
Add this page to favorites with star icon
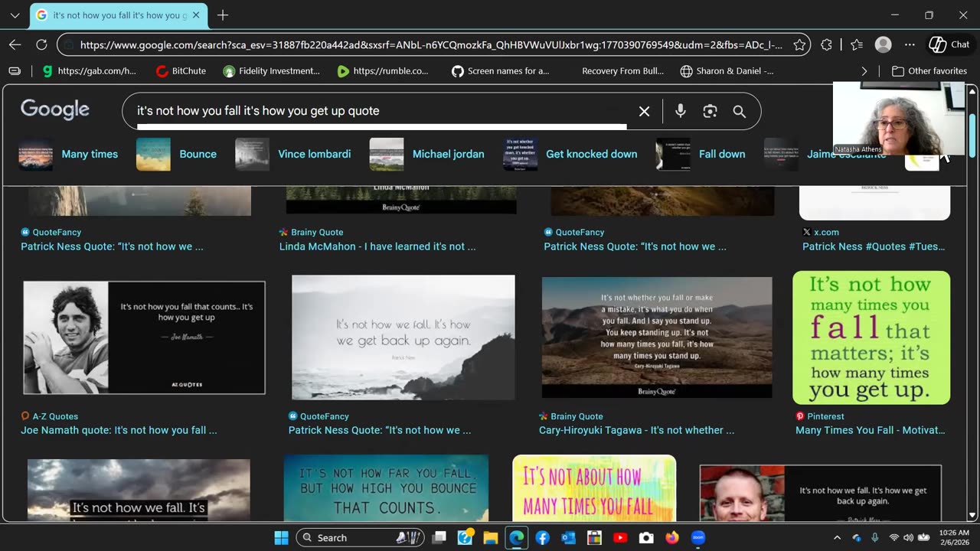[799, 44]
